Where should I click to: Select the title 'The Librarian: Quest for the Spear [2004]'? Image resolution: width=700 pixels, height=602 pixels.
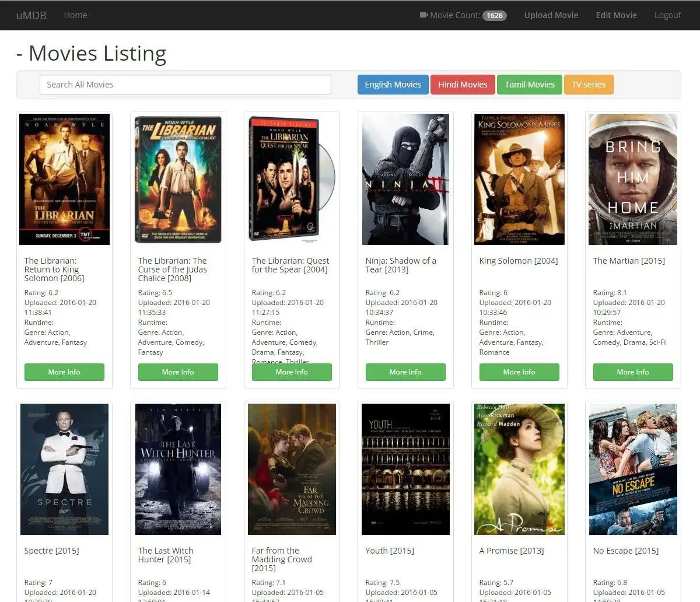pos(290,265)
